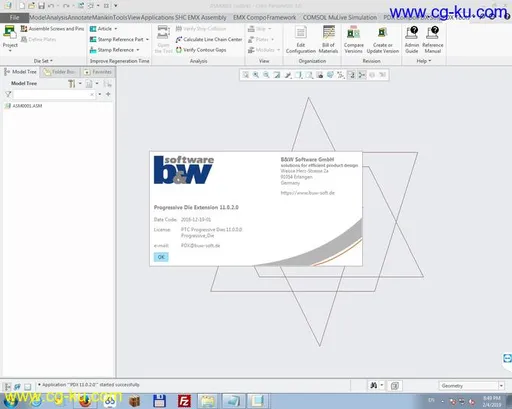
Task: Click the globe-shaped icon in graphics toolbar
Action: point(330,75)
